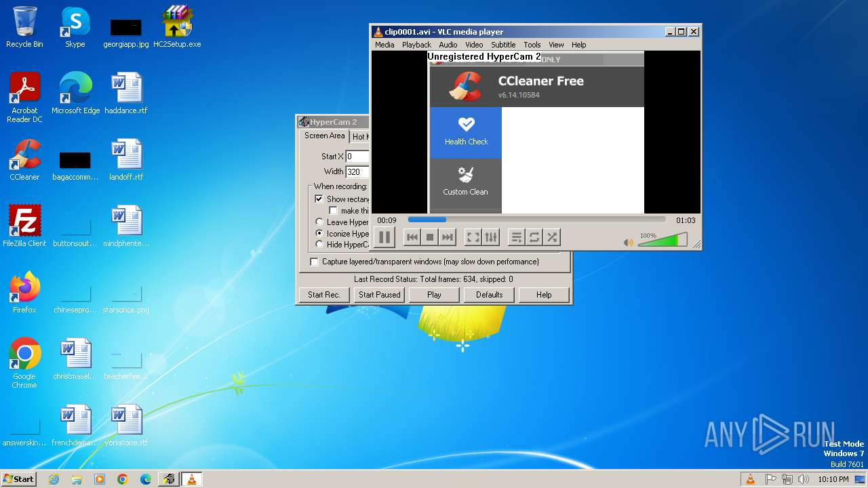The image size is (868, 488).
Task: Select the FileZilla Client shortcut
Action: pos(24,226)
